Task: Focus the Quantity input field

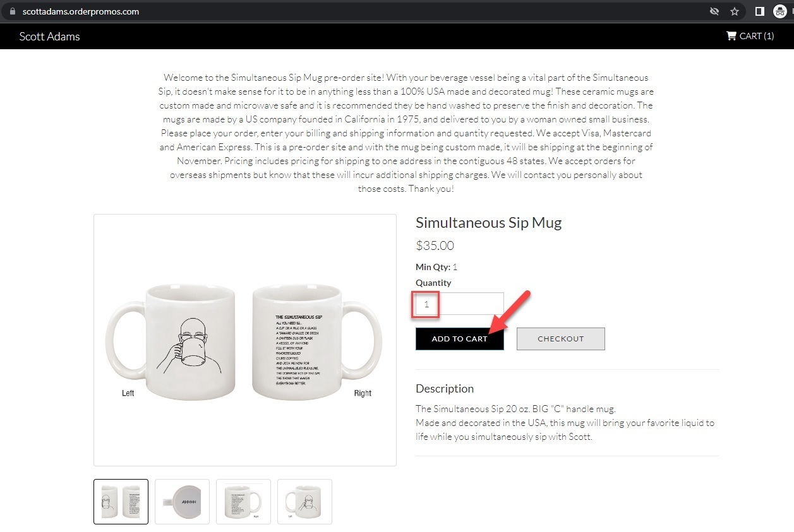Action: 460,304
